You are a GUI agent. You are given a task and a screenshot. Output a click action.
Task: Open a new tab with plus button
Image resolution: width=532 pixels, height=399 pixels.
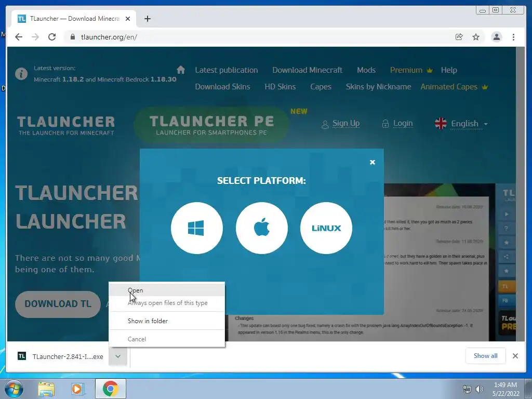(147, 19)
